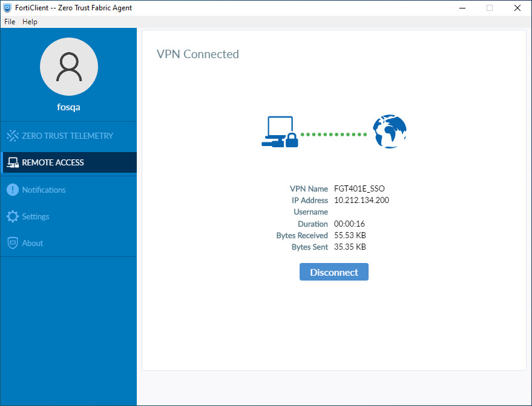Open the File menu
The width and height of the screenshot is (532, 406).
[x=9, y=21]
